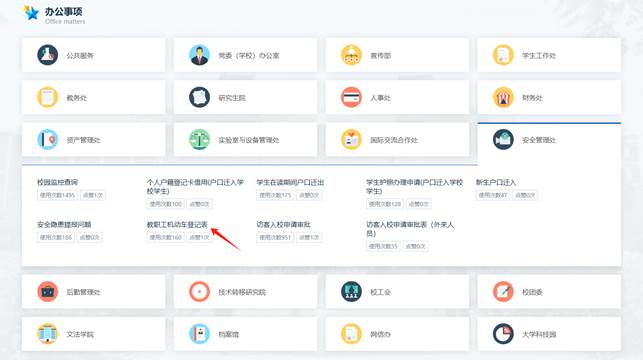Click the 公共服务 flask icon

tap(48, 55)
